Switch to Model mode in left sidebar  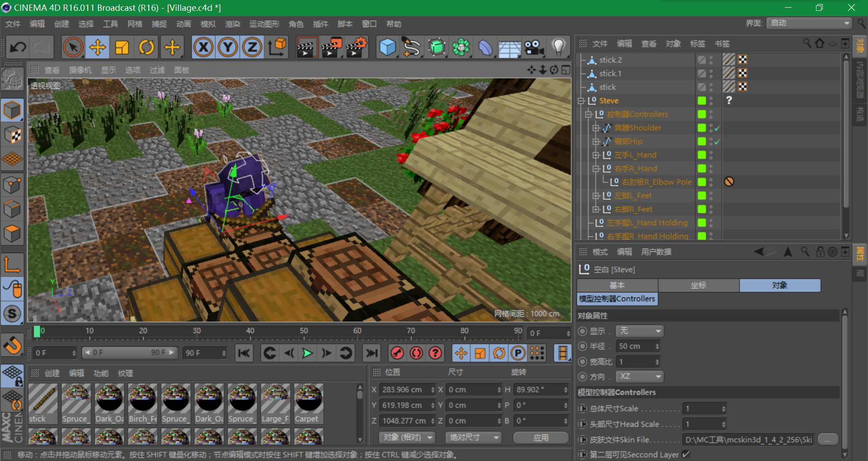point(12,110)
